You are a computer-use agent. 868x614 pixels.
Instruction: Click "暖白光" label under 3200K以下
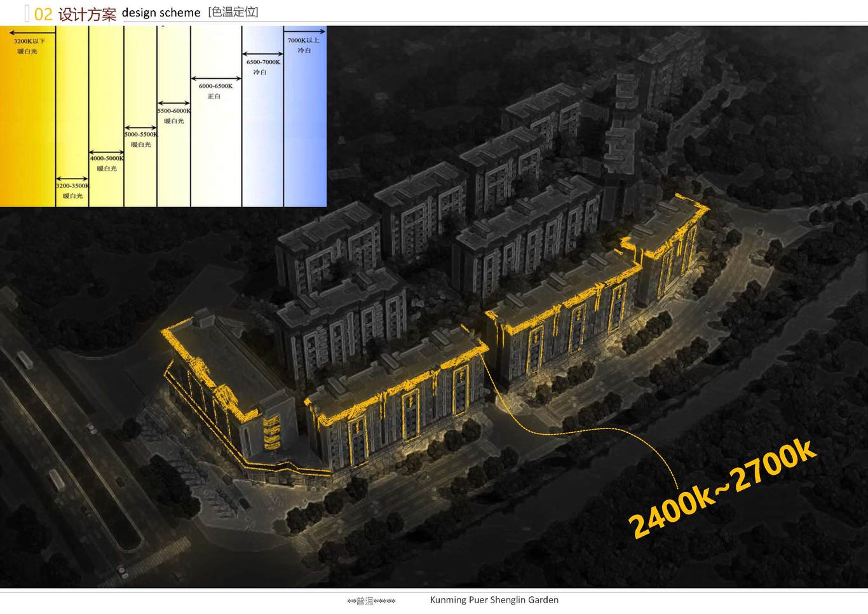[27, 51]
